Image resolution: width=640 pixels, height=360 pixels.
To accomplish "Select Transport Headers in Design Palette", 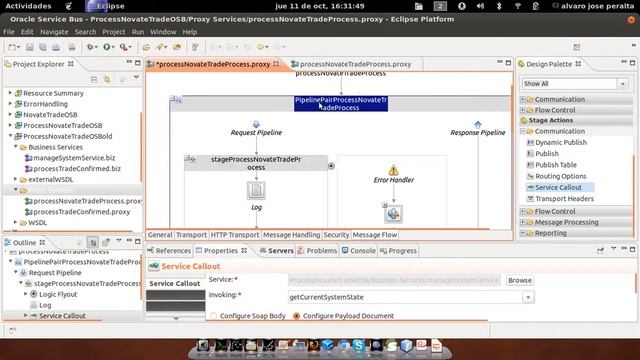I will 564,199.
